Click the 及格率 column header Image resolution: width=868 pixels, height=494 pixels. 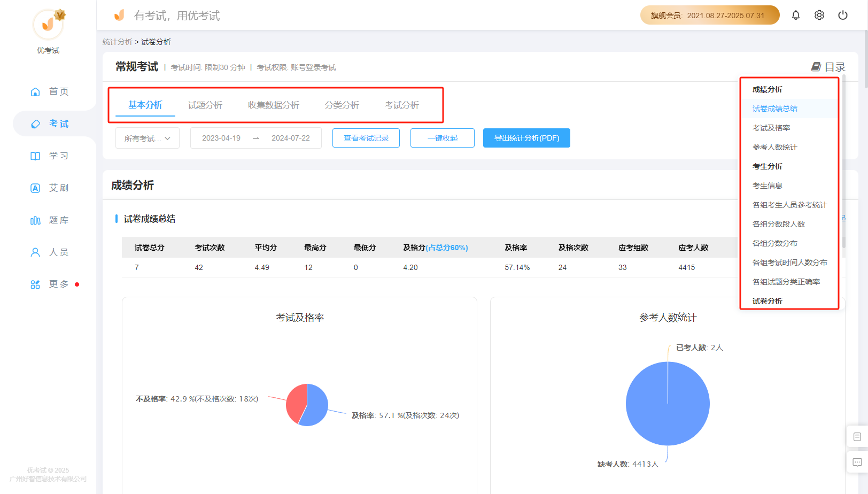point(516,248)
